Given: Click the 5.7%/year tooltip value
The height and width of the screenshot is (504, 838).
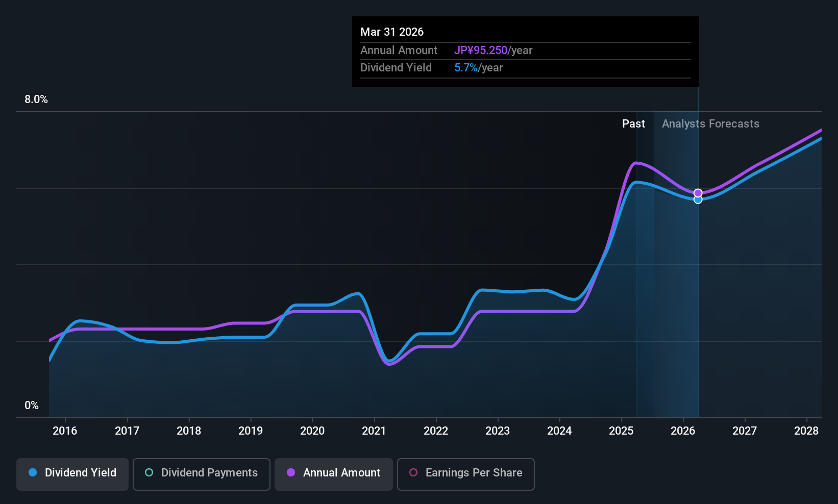Looking at the screenshot, I should (478, 68).
